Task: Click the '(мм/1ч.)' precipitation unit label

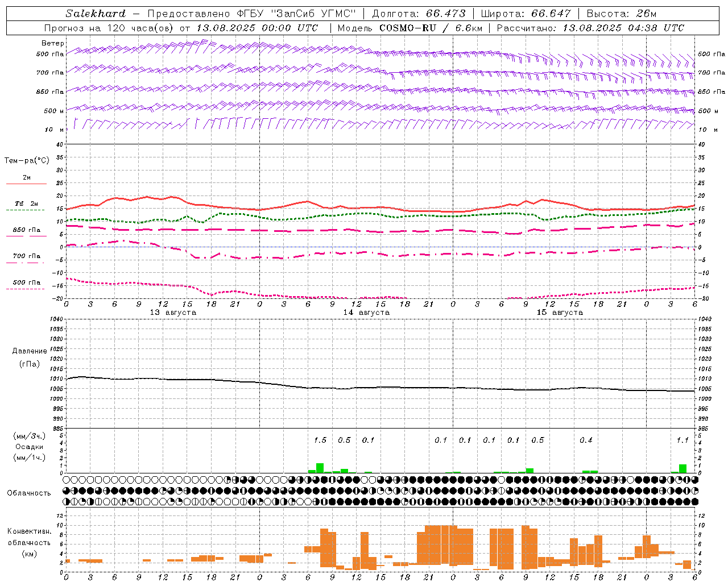Action: [30, 458]
